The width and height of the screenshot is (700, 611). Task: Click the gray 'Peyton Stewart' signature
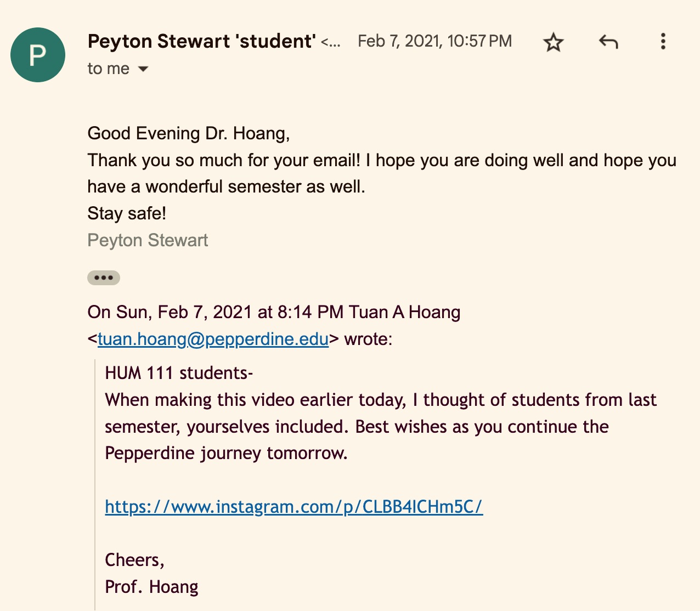pyautogui.click(x=148, y=240)
